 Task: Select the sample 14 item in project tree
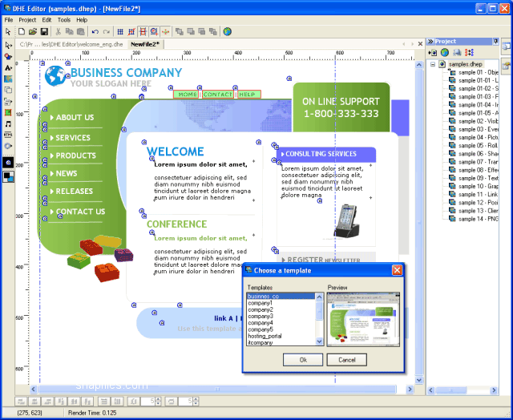(474, 219)
